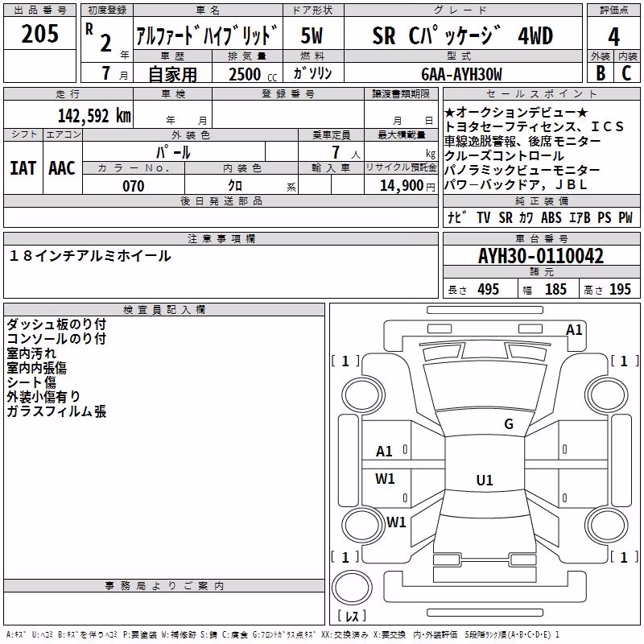
Task: Select パノラミックビューモニター line
Action: 522,170
